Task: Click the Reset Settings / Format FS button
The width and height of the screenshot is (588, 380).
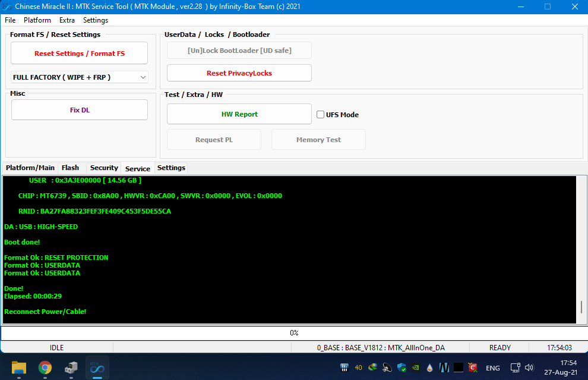Action: [79, 54]
